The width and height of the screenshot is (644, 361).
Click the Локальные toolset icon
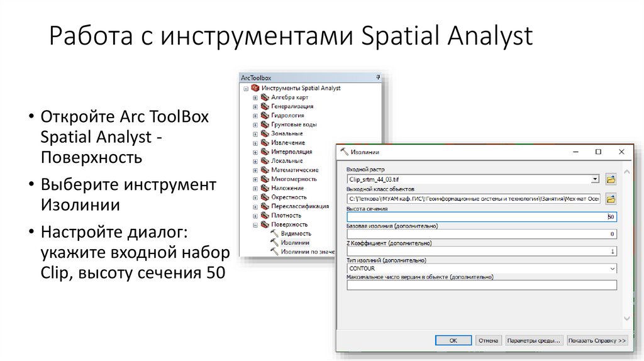point(265,161)
